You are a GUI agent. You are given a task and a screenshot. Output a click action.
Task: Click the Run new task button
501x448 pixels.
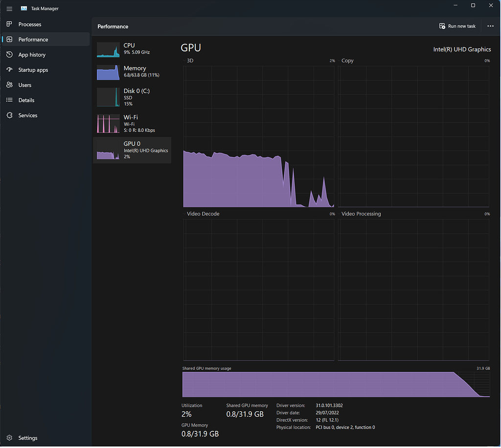click(x=457, y=26)
